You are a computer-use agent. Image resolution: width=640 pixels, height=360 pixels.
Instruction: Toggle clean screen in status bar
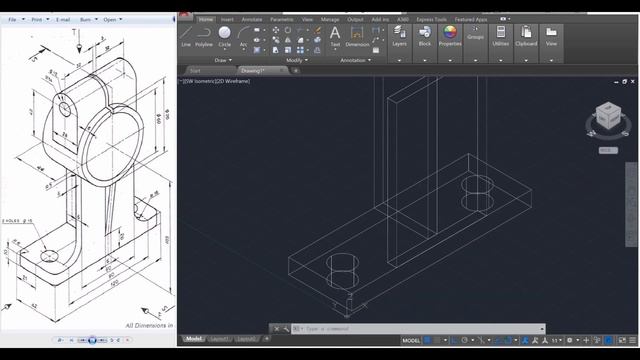coord(622,340)
